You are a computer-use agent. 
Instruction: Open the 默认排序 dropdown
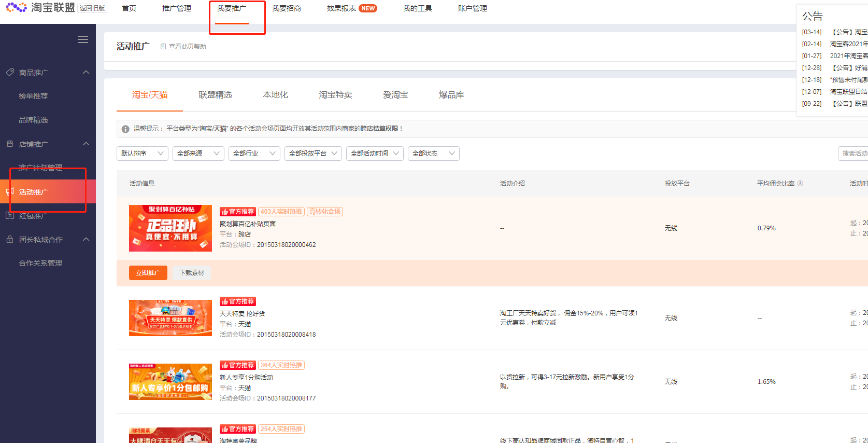tap(143, 154)
